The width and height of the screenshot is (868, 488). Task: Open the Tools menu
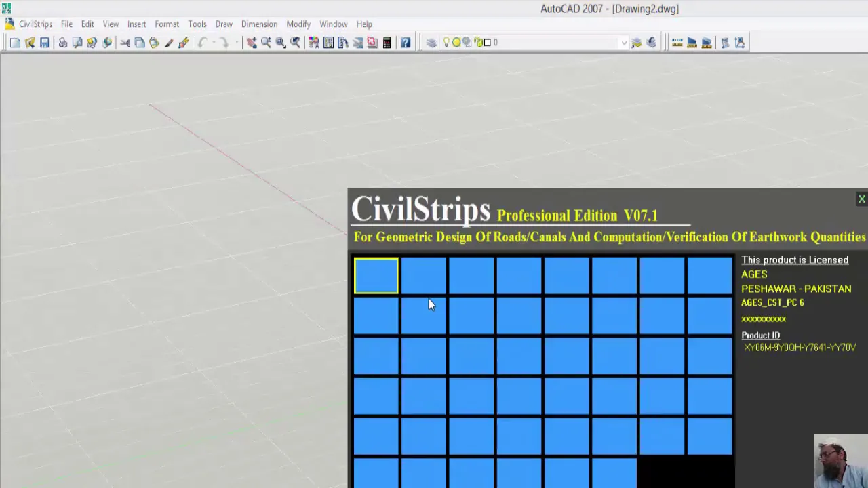coord(197,24)
